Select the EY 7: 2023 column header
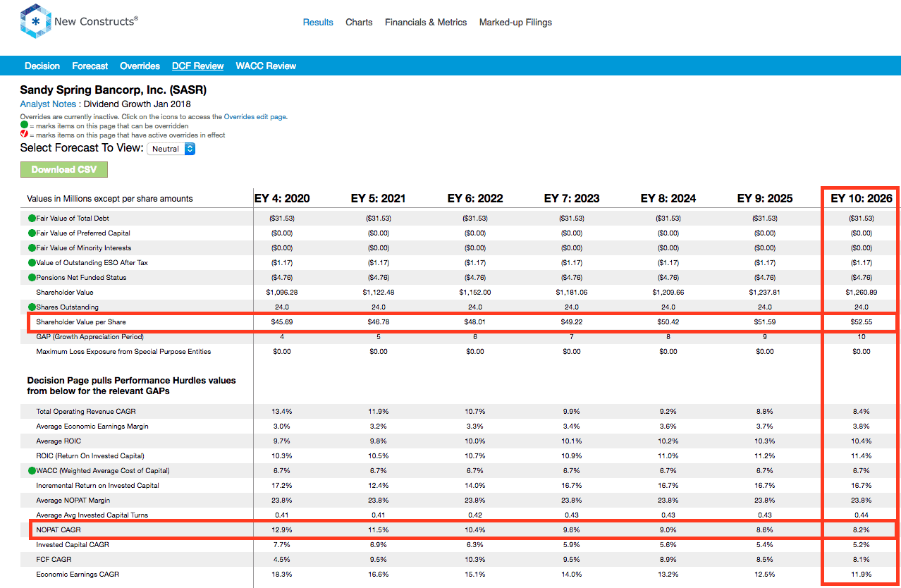Image resolution: width=901 pixels, height=588 pixels. [x=572, y=199]
